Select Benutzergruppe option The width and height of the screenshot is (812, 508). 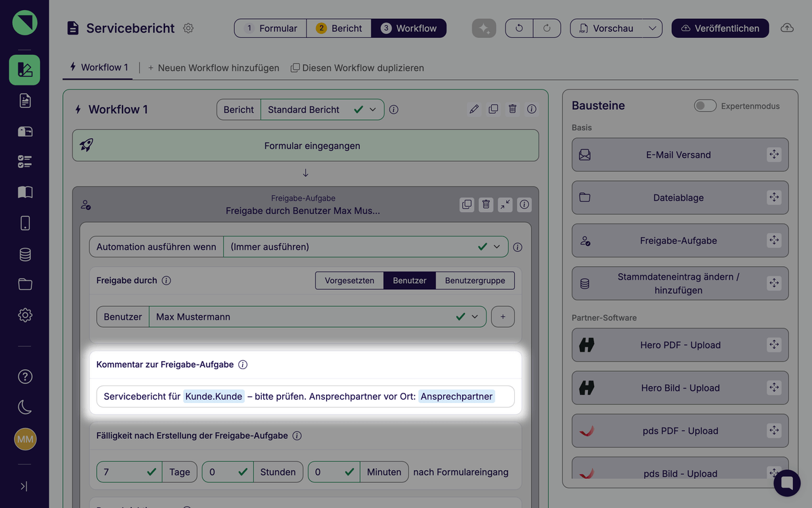[x=475, y=280]
